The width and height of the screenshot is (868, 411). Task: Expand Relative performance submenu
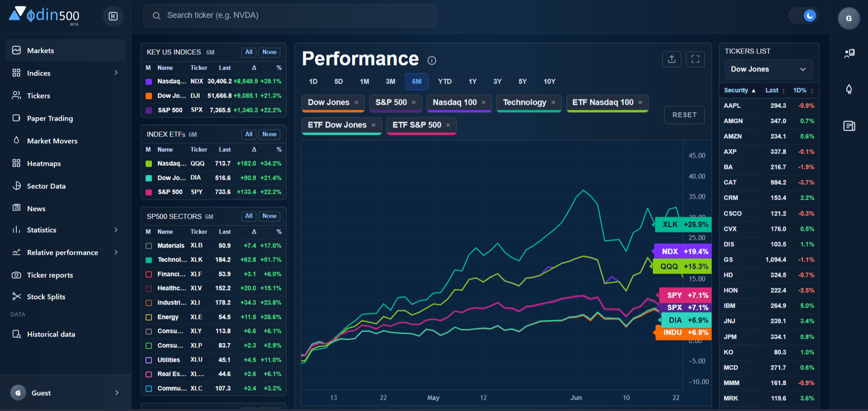(x=116, y=252)
